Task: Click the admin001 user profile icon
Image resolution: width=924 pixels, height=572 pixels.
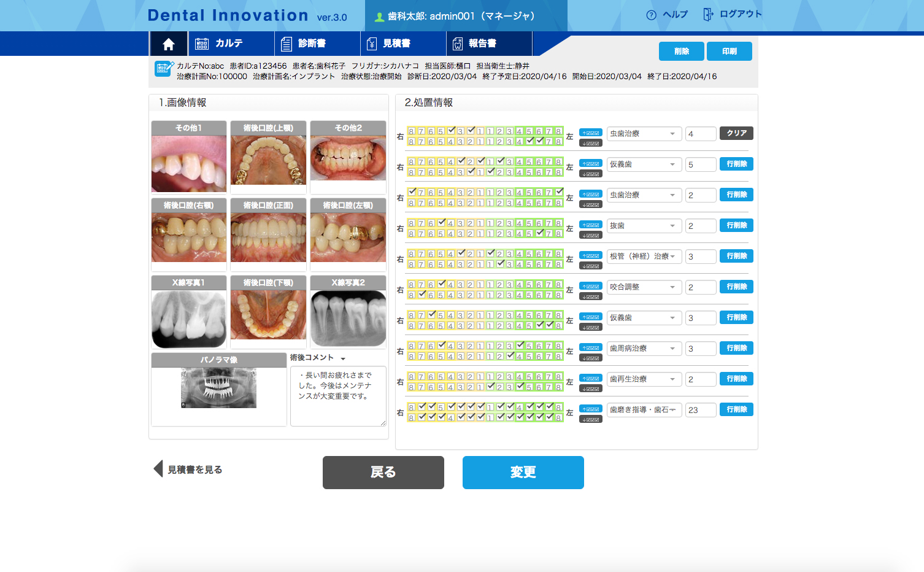Action: (380, 17)
